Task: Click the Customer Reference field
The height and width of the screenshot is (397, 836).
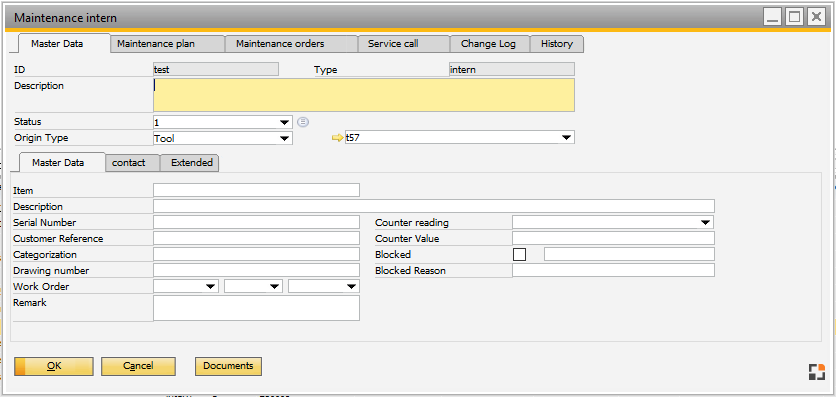Action: [256, 238]
